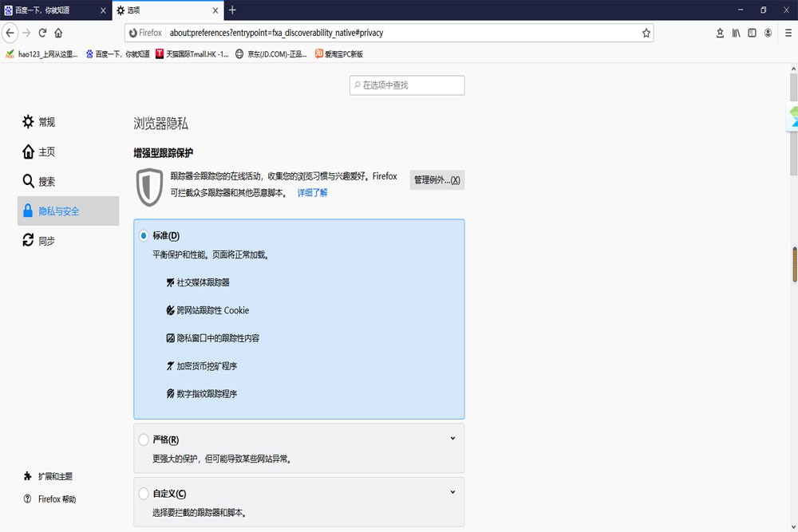Open the Library icon in toolbar

click(x=737, y=33)
